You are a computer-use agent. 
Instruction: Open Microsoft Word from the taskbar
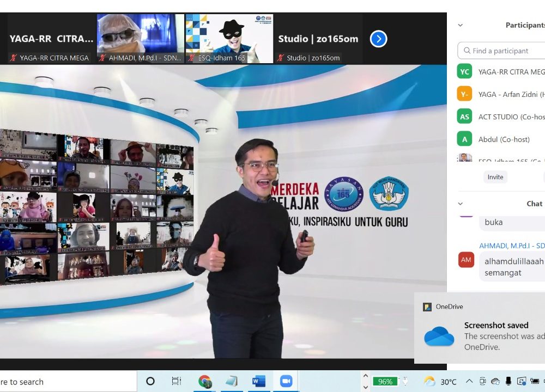coord(259,381)
